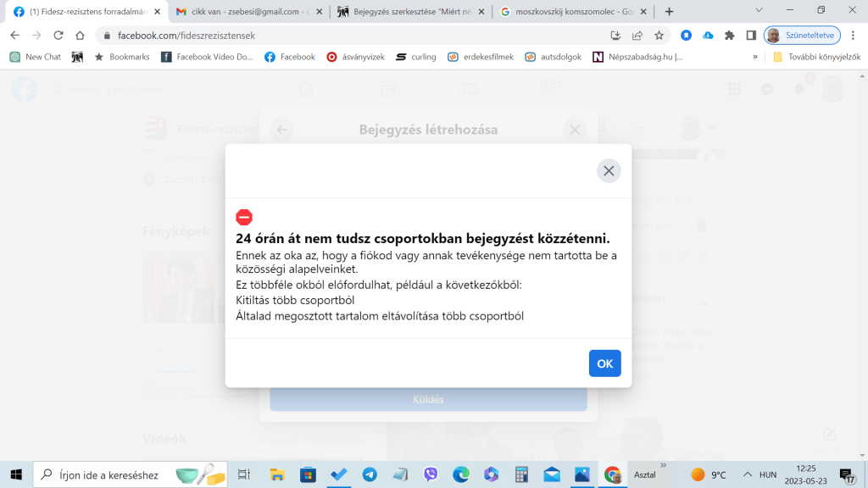Go to the browser home page icon
868x488 pixels.
pyautogui.click(x=80, y=36)
